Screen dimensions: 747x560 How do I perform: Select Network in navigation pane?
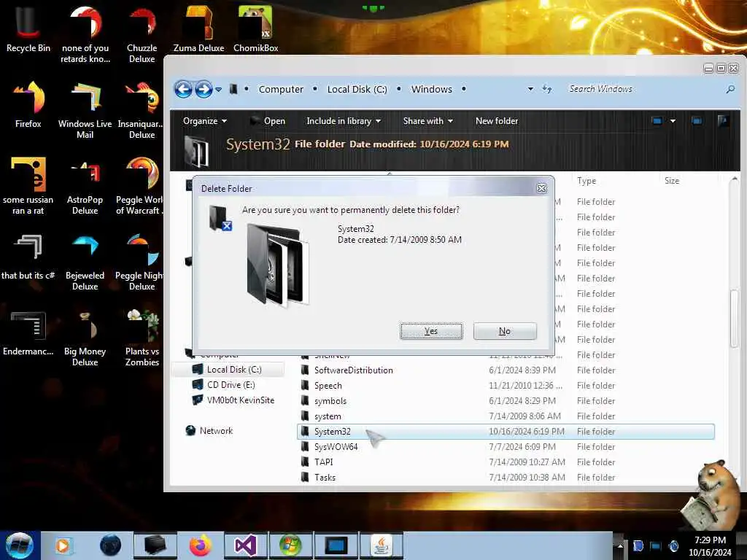coord(209,430)
